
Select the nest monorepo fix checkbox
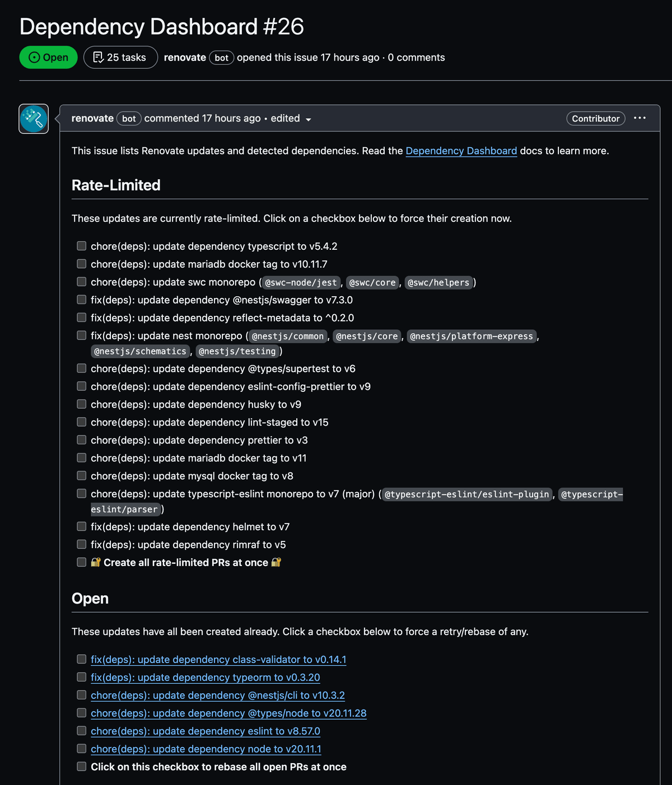[81, 335]
